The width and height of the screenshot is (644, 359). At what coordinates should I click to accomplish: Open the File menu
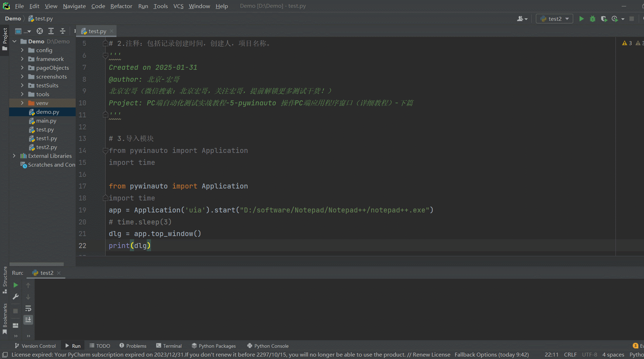click(x=19, y=6)
